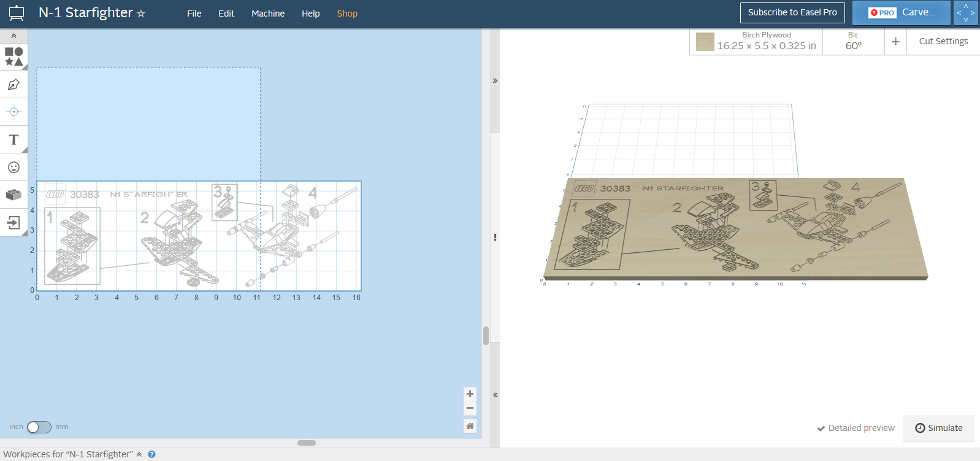Open the File menu
Viewport: 980px width, 461px height.
[x=194, y=14]
